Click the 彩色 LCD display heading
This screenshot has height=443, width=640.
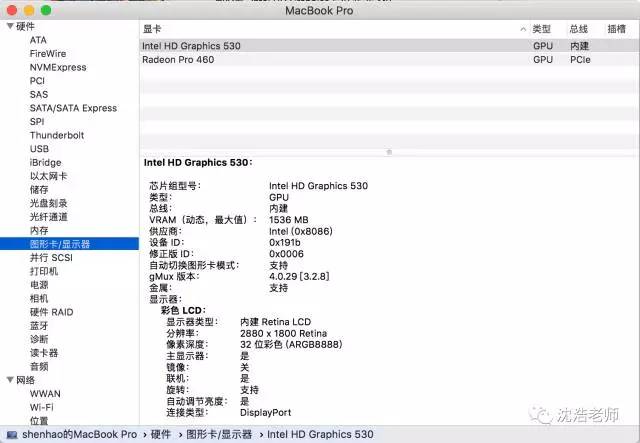pos(183,310)
